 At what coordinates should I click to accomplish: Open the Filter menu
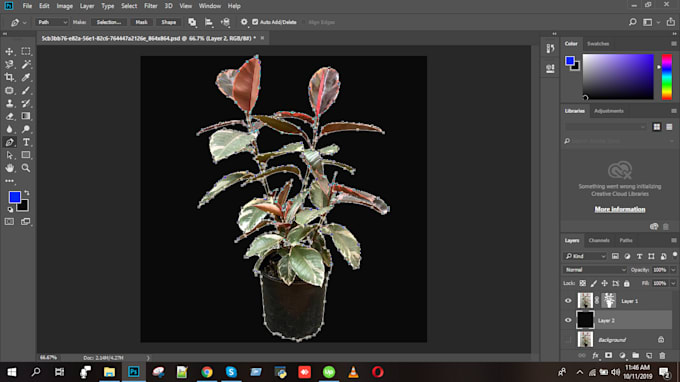[x=150, y=6]
